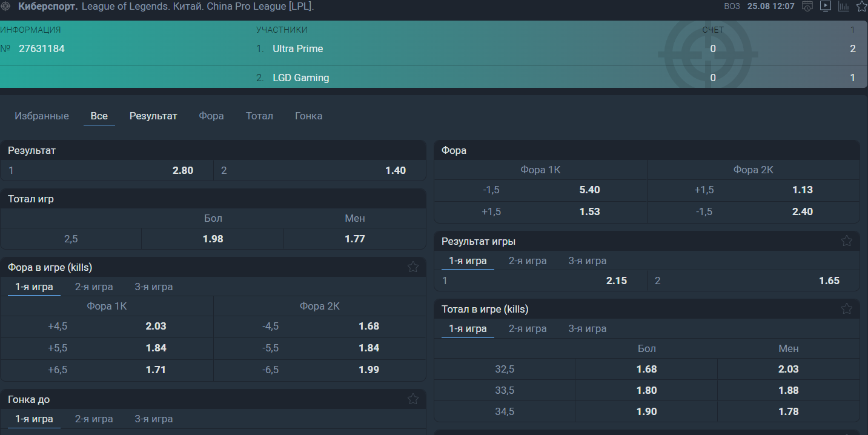868x435 pixels.
Task: Favorite the Гонка до market
Action: point(413,399)
